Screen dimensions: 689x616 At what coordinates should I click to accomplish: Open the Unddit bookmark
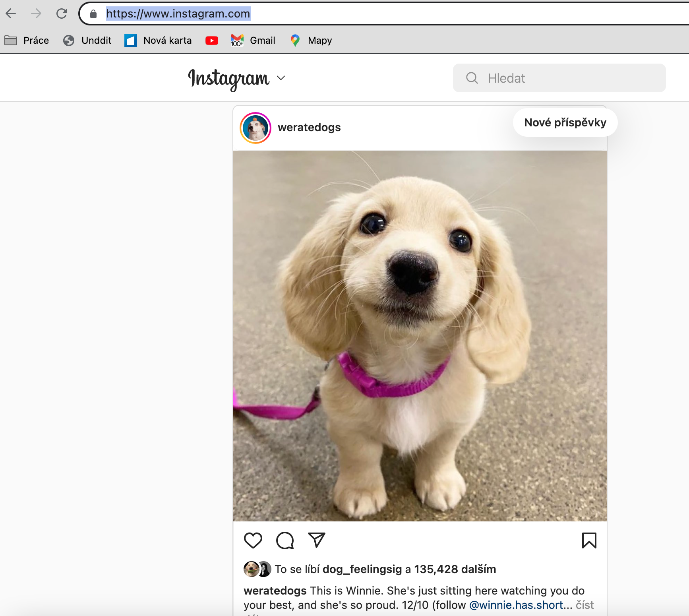[87, 41]
